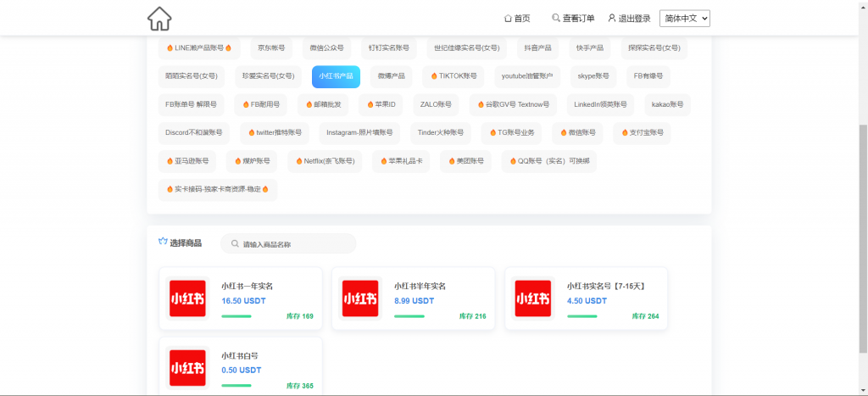Click the flame icon on the 美团账号 tag
This screenshot has height=396, width=868.
tap(451, 161)
